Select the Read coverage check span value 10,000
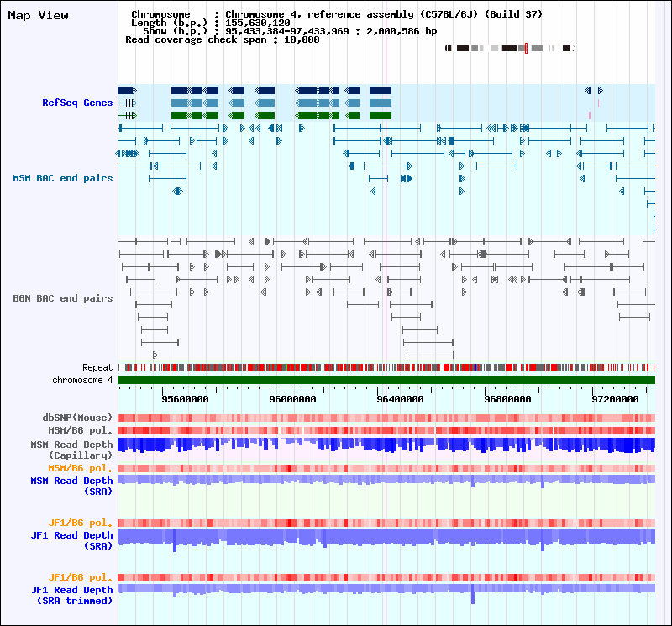Image resolution: width=672 pixels, height=626 pixels. click(x=302, y=39)
